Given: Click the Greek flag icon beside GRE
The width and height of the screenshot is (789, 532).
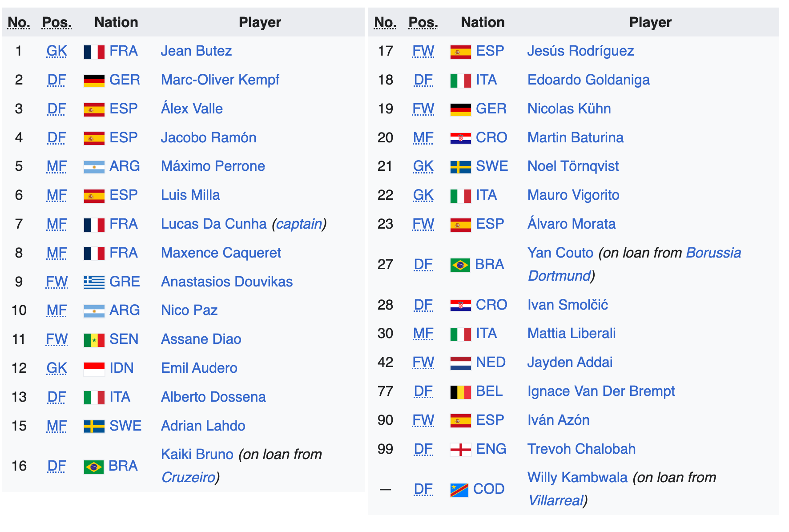Looking at the screenshot, I should [94, 282].
